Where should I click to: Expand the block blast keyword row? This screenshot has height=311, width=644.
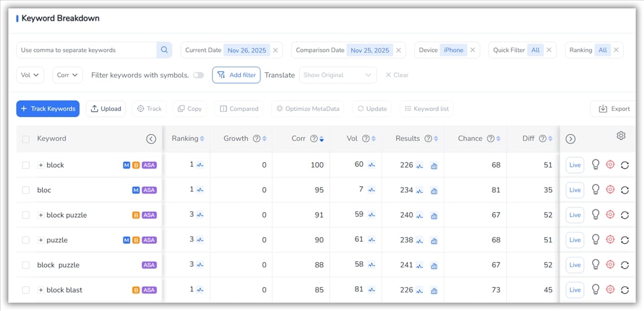41,290
